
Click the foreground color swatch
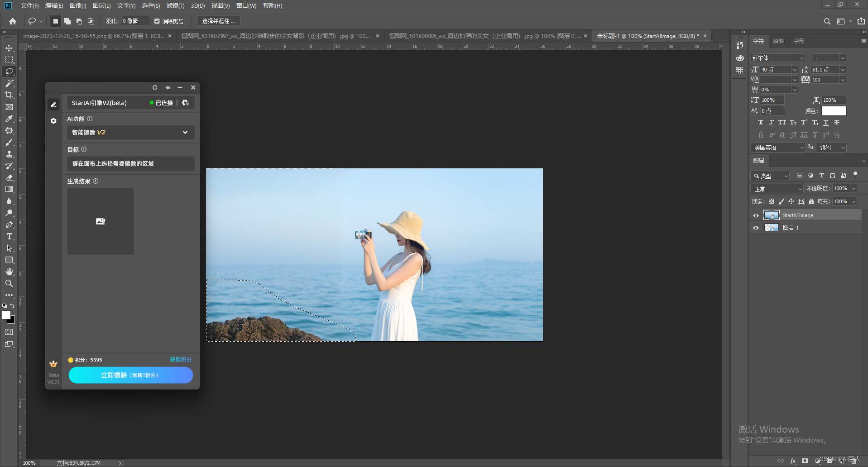click(6, 315)
